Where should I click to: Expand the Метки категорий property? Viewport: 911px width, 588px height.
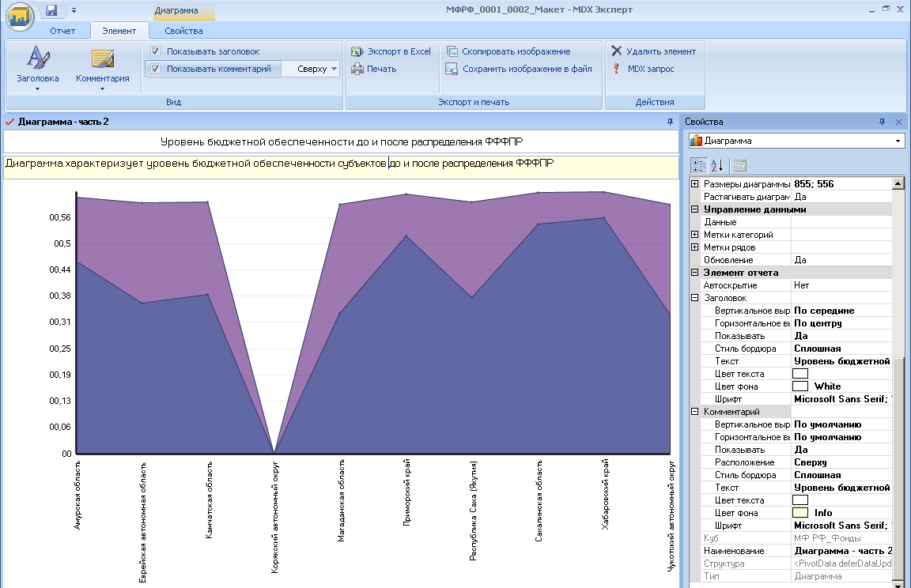(694, 235)
